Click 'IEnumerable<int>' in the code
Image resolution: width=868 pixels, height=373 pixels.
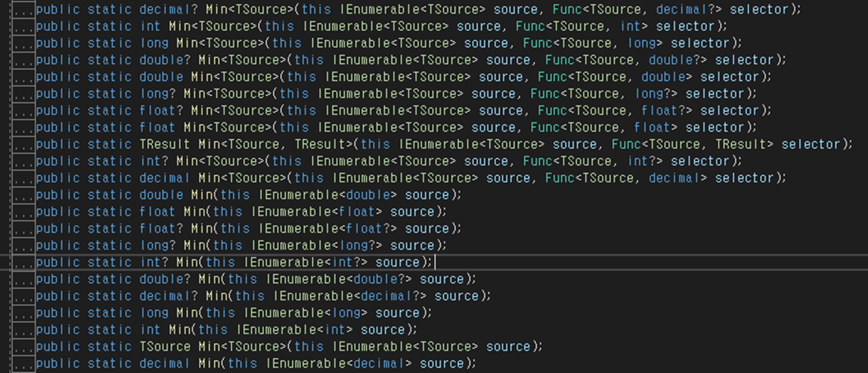294,330
